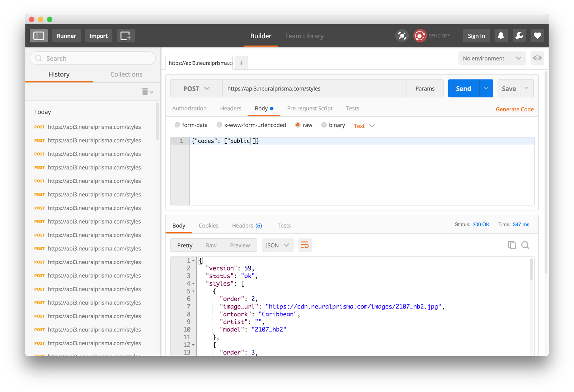Click the response Body tab
Screen dimensions: 574x392
click(x=179, y=225)
